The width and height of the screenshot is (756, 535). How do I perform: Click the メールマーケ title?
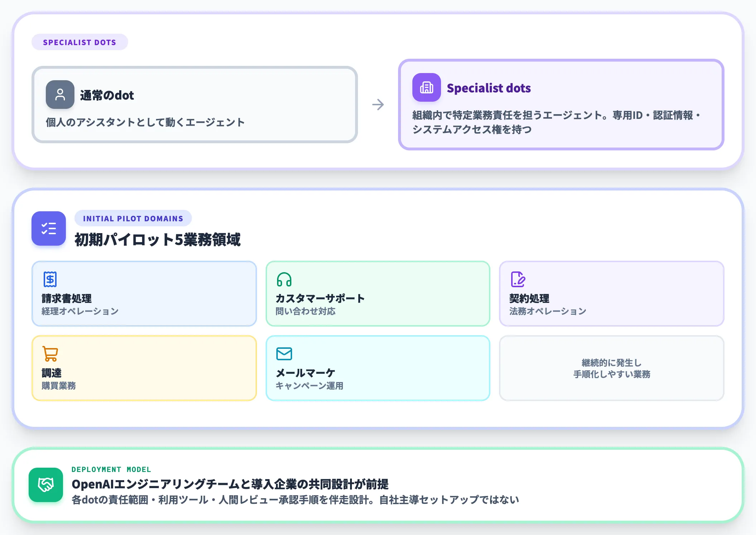click(x=305, y=373)
